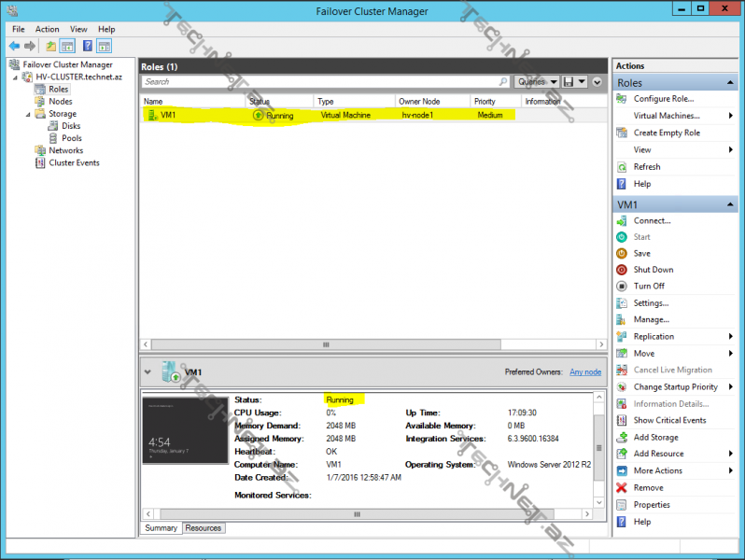Click the Save VM state icon
The image size is (745, 560).
click(622, 253)
